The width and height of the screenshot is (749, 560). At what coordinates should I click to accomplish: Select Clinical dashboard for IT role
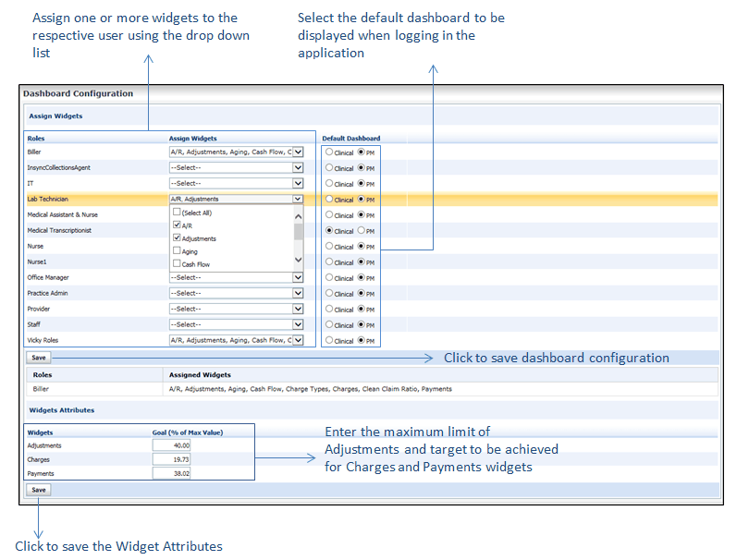(x=329, y=183)
